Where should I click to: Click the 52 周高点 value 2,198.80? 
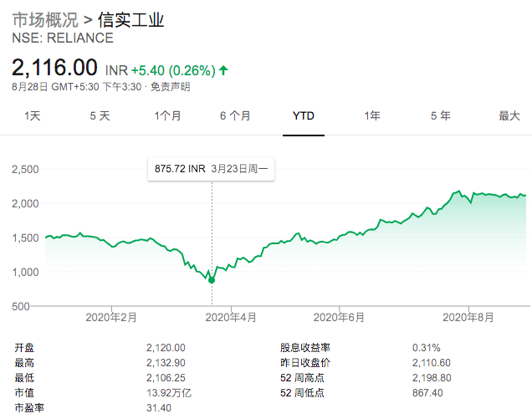click(432, 378)
